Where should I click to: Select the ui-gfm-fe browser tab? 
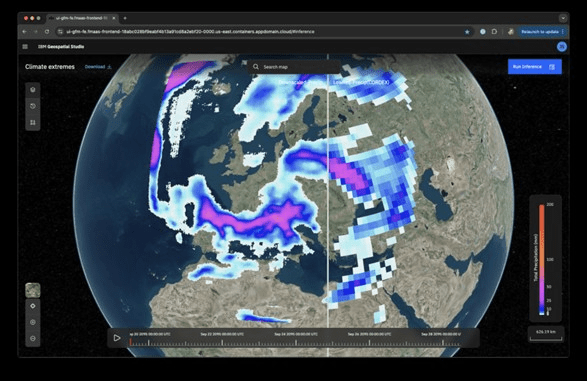[82, 18]
